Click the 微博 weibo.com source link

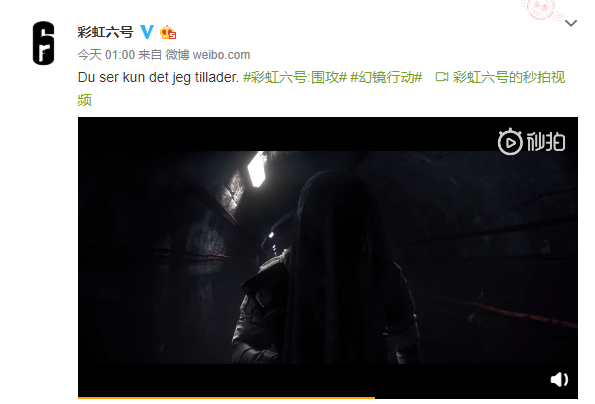[208, 55]
